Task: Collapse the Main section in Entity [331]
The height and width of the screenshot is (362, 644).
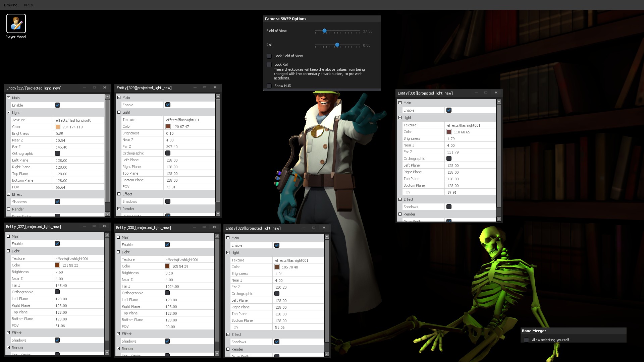Action: pos(400,103)
